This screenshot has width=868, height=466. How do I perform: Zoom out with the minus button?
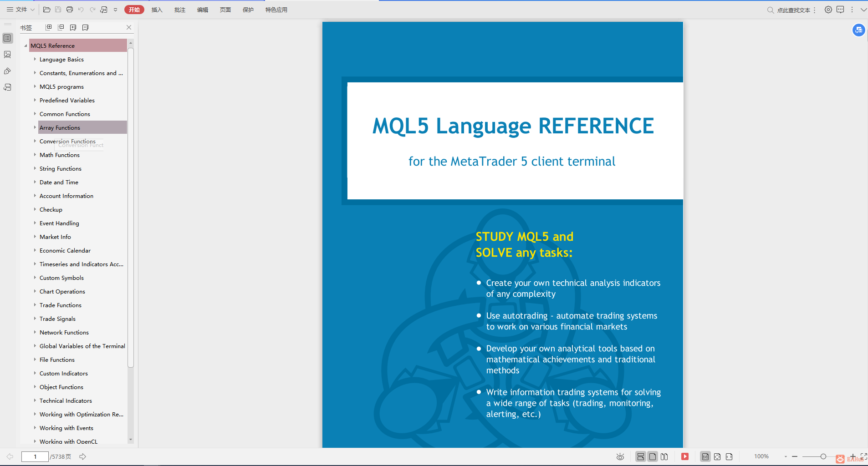click(795, 456)
